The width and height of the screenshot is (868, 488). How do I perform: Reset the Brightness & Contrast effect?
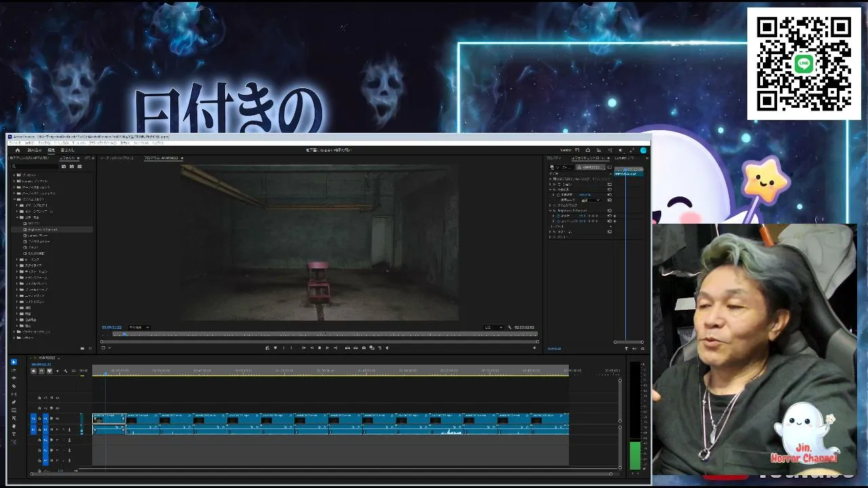610,211
